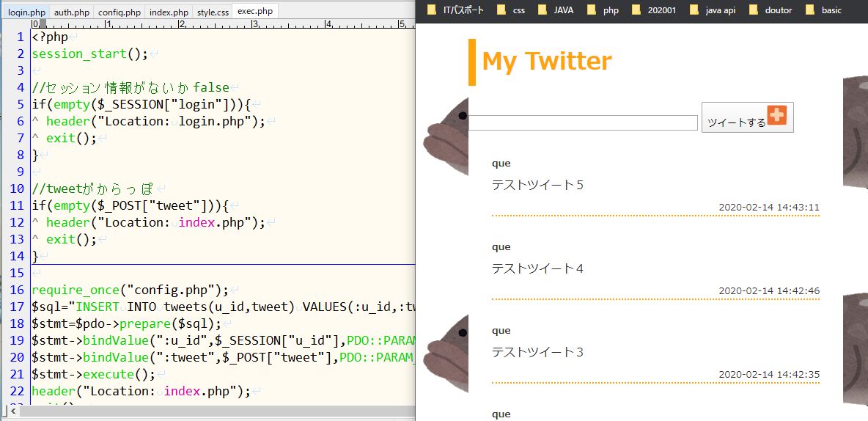Click the //tweetがからっぽ comment line
This screenshot has width=868, height=421.
point(94,189)
